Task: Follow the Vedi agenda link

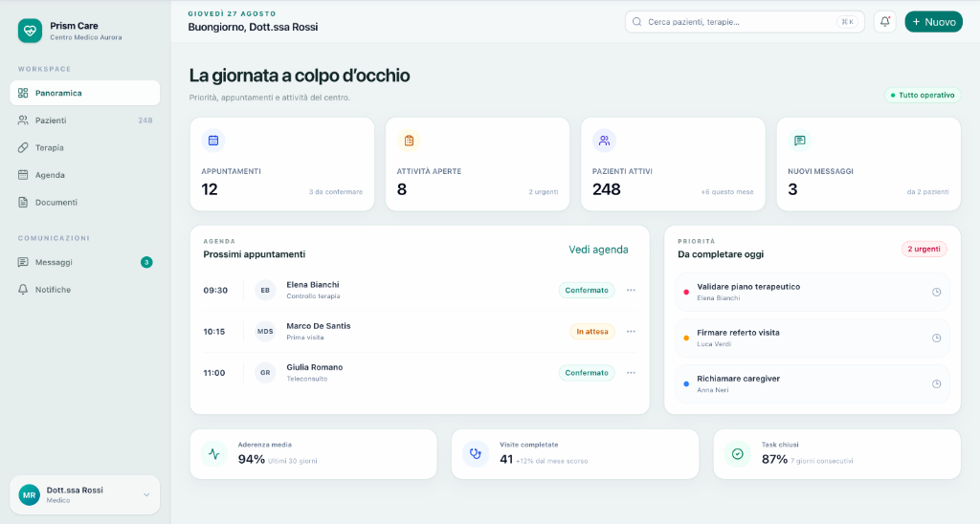Action: tap(598, 250)
